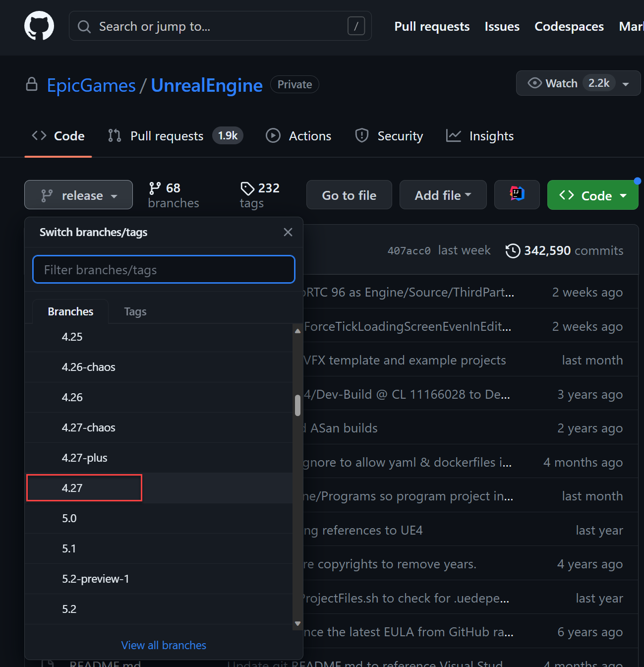The height and width of the screenshot is (667, 644).
Task: Open the 342,590 commits link
Action: click(565, 251)
